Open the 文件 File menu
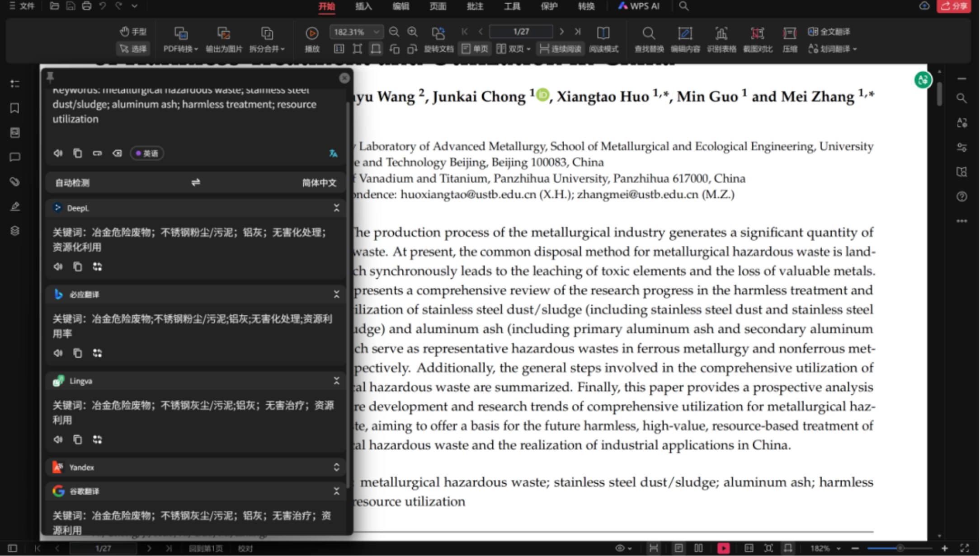This screenshot has height=556, width=980. (22, 6)
